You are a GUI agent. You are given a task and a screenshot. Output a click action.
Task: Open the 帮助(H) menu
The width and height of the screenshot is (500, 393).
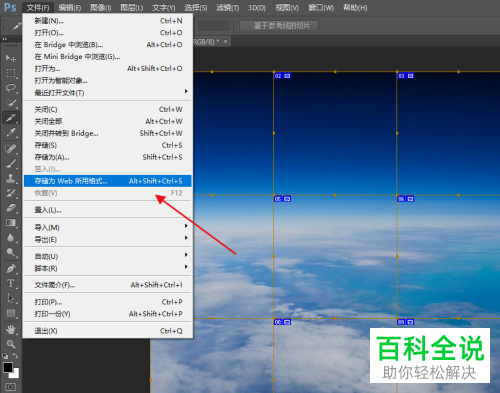[355, 7]
